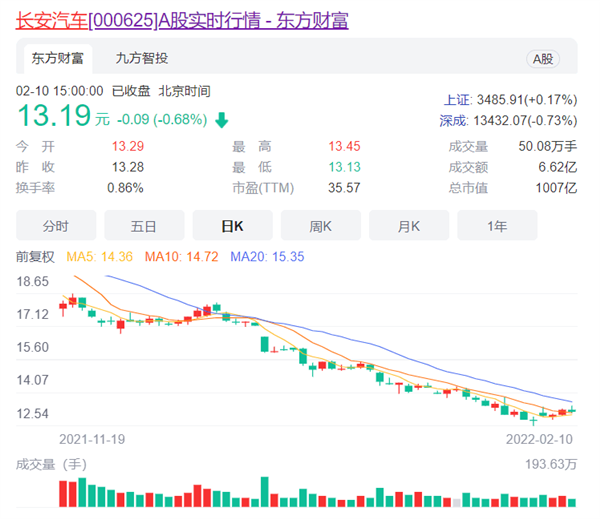Click the 成交额 value 6.62亿
This screenshot has height=519, width=600.
558,167
